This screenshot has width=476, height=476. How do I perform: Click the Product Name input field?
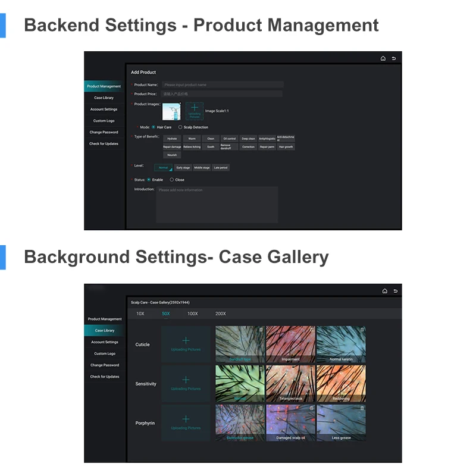click(x=222, y=85)
